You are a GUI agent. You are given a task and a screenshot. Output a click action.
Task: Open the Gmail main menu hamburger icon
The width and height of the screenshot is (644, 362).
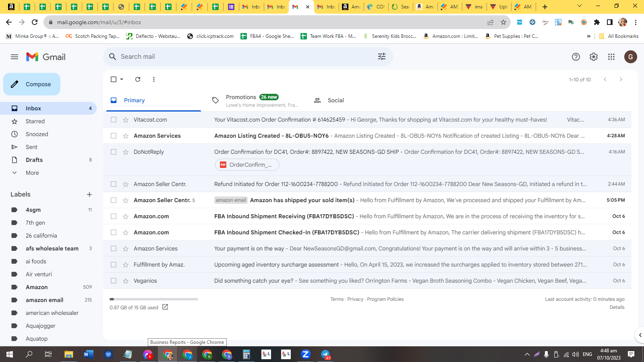pos(14,57)
